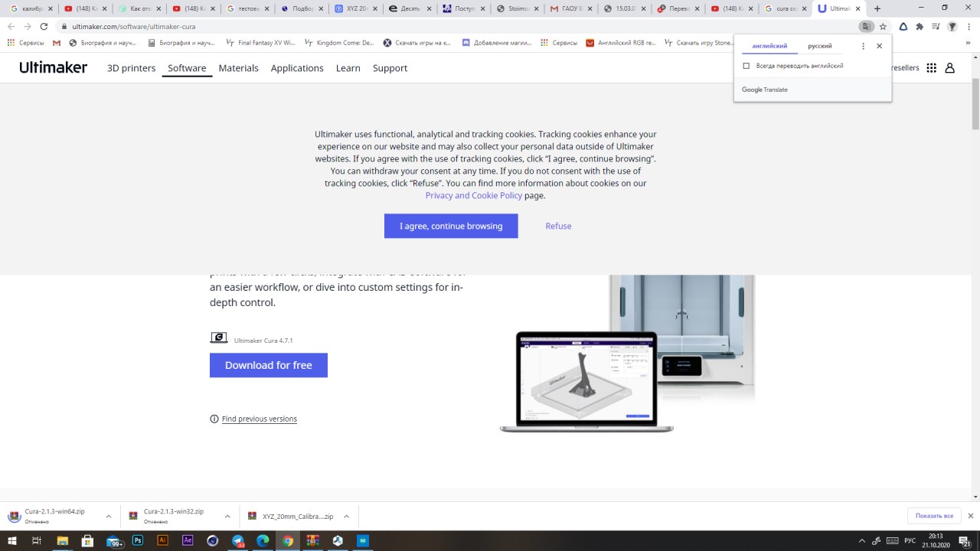Screen dimensions: 980x551
Task: Open Cura-2.1.3-win64.zip download item
Action: point(54,516)
